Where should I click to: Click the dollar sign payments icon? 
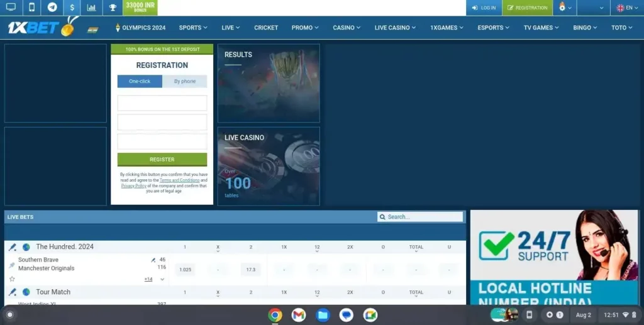(72, 8)
